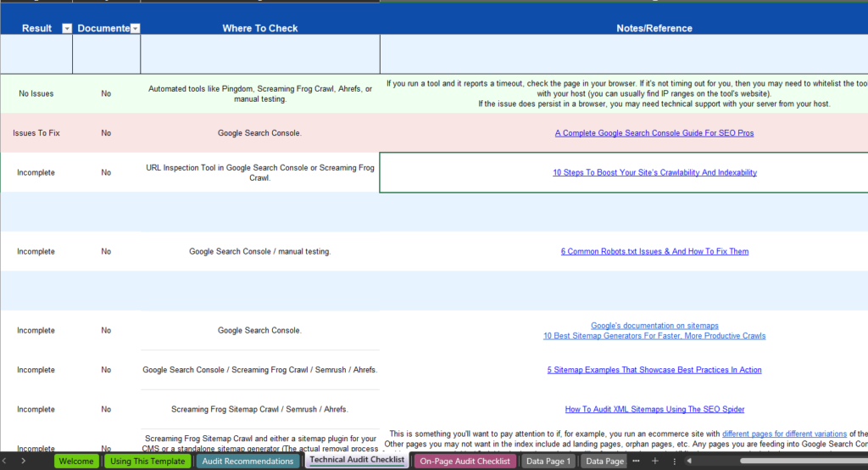The width and height of the screenshot is (868, 470).
Task: Follow Google's documentation on sitemaps link
Action: [654, 326]
